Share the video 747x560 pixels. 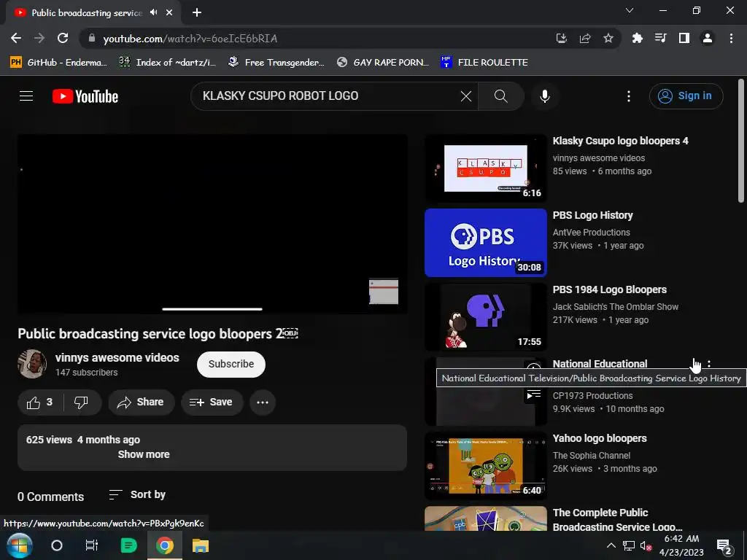[141, 402]
